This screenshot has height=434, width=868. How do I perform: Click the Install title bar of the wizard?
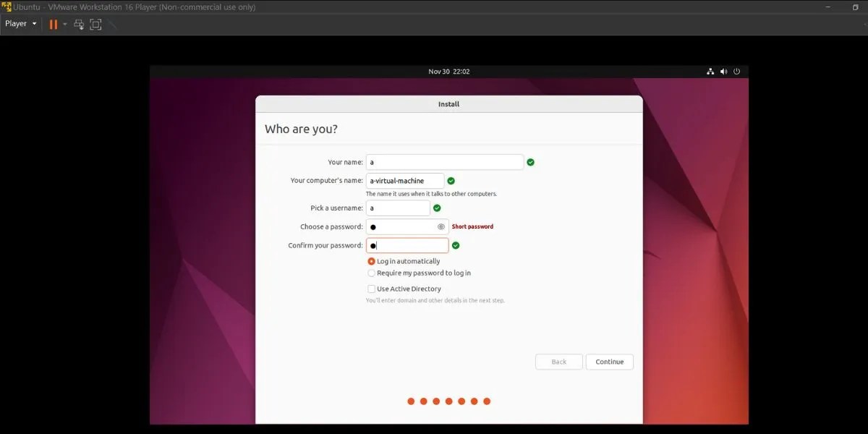(448, 103)
